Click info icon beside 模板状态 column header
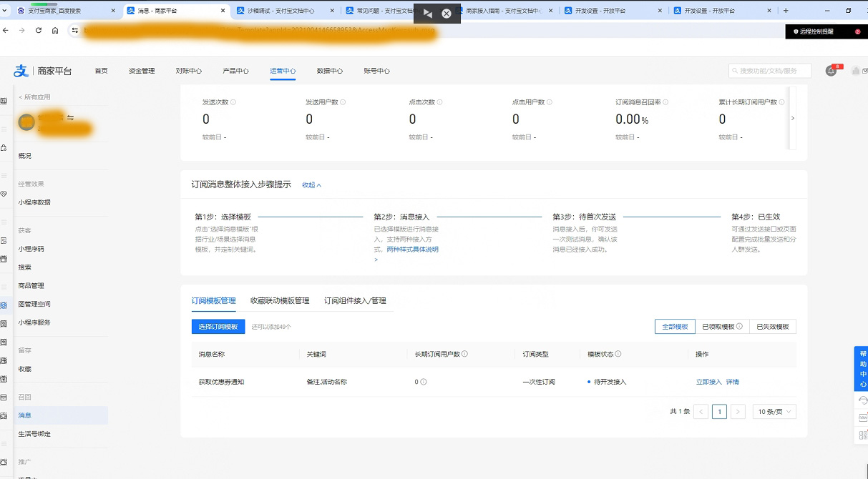The image size is (868, 479). click(618, 354)
